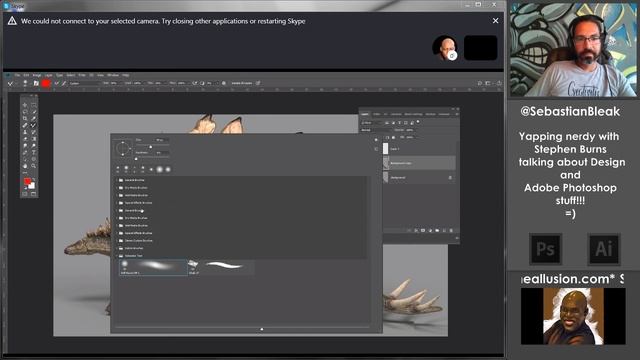Open the Window menu
Screen dimensions: 640x360
(113, 75)
